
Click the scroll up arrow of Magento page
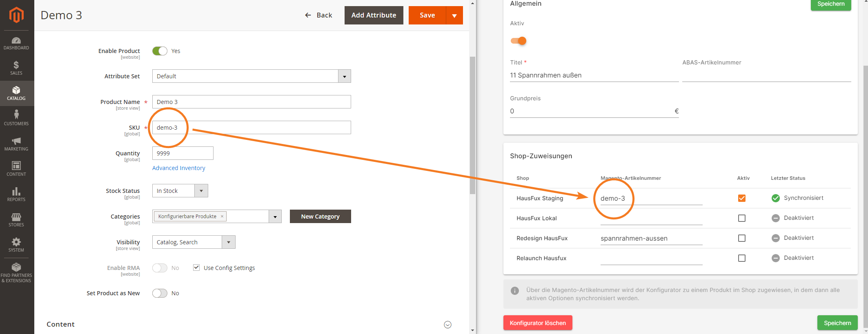click(472, 3)
